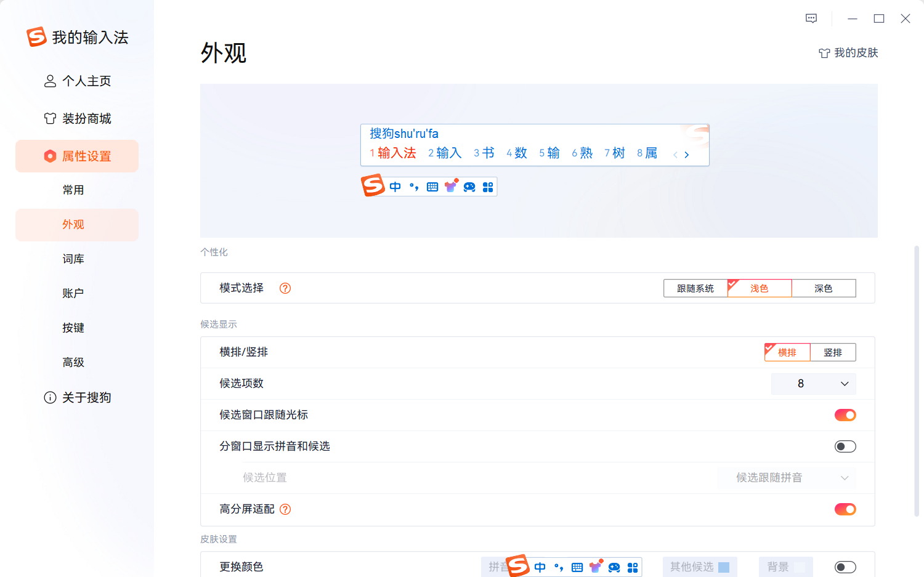Expand the 候选跟随拼音 dropdown
Image resolution: width=924 pixels, height=577 pixels.
(x=787, y=477)
